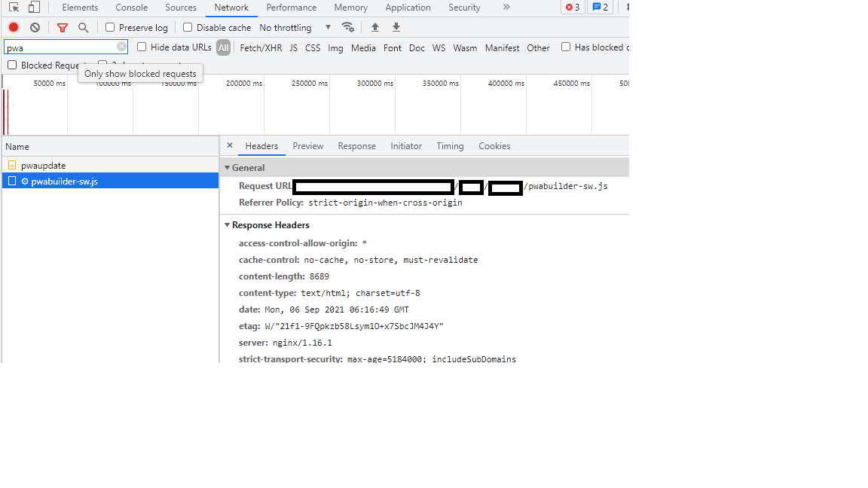
Task: Filter requests by JS type
Action: point(293,47)
